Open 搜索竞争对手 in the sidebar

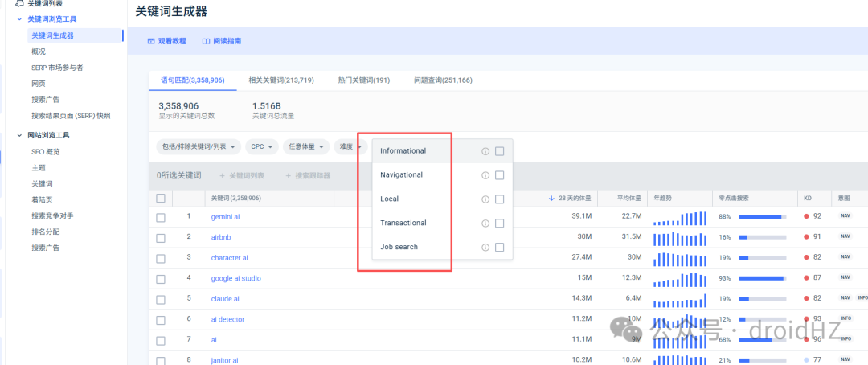(x=52, y=215)
